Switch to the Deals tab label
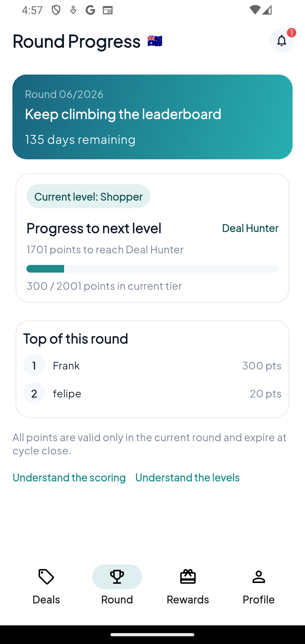This screenshot has height=644, width=305. click(46, 599)
